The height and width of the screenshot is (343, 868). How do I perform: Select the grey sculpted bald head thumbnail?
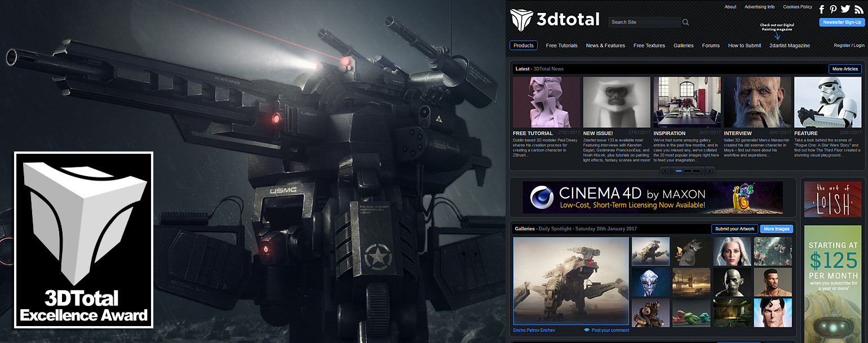coord(732,282)
